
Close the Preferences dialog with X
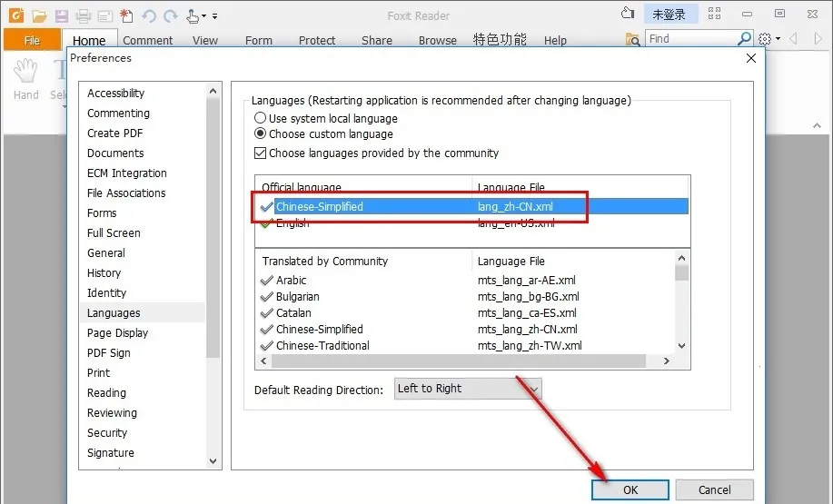[751, 58]
